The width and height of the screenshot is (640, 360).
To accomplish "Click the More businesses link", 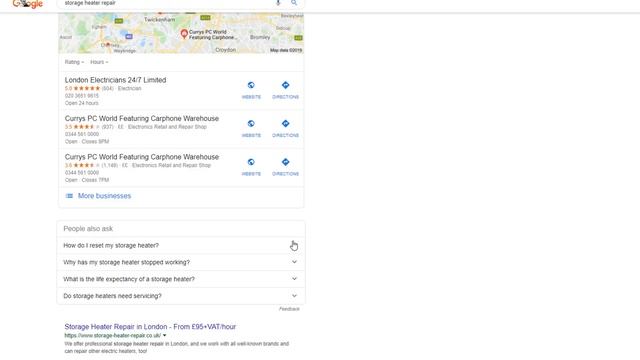I will [104, 196].
